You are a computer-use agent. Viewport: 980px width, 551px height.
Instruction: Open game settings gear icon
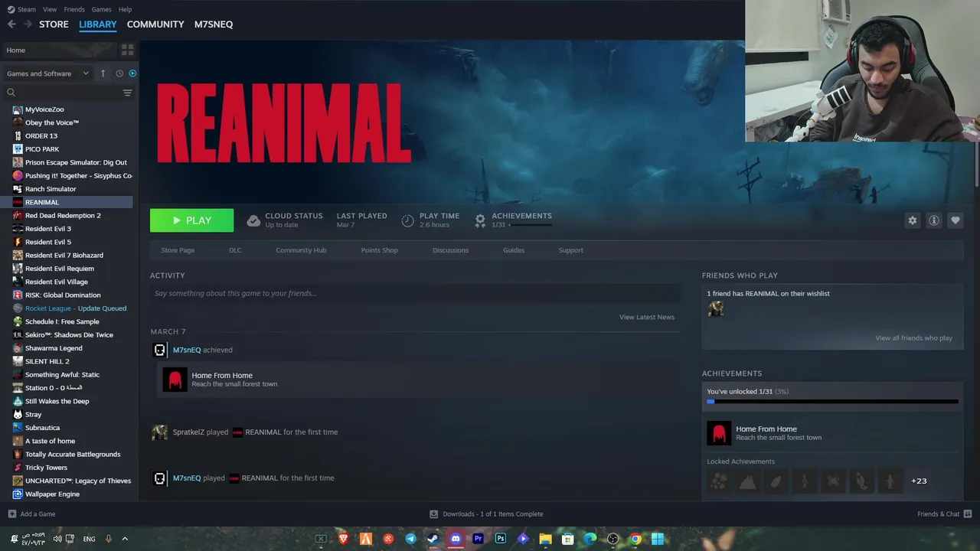(x=912, y=220)
